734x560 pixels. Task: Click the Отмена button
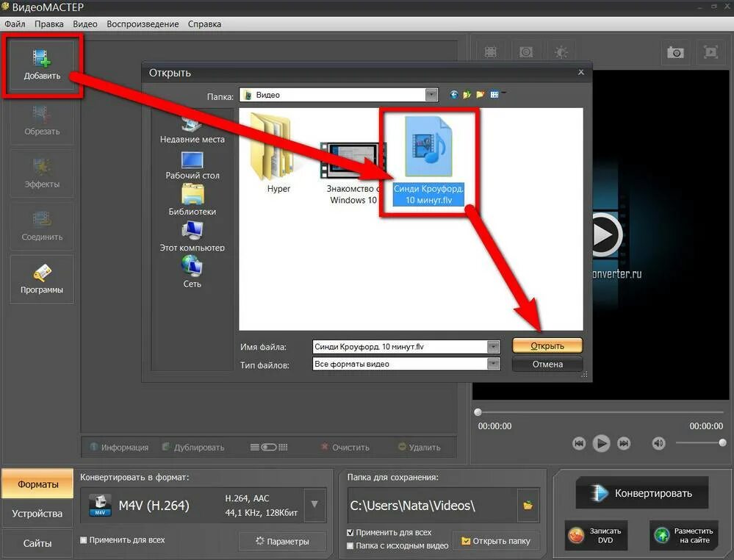coord(547,365)
